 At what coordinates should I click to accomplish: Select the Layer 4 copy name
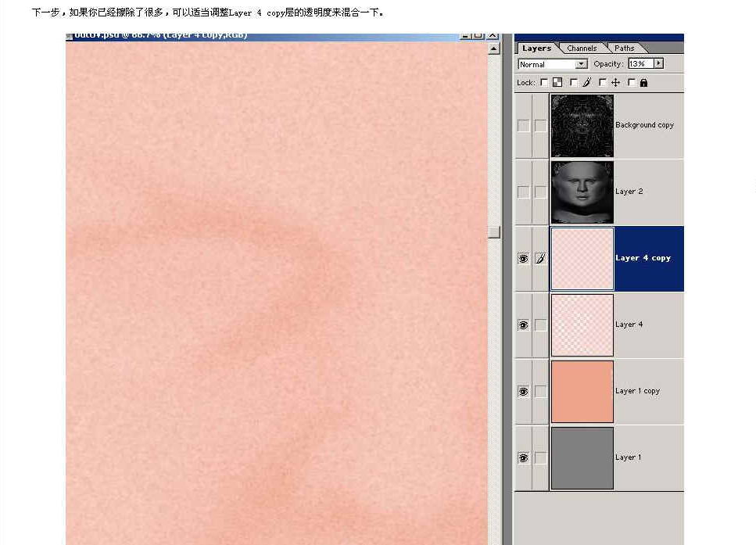(x=643, y=258)
